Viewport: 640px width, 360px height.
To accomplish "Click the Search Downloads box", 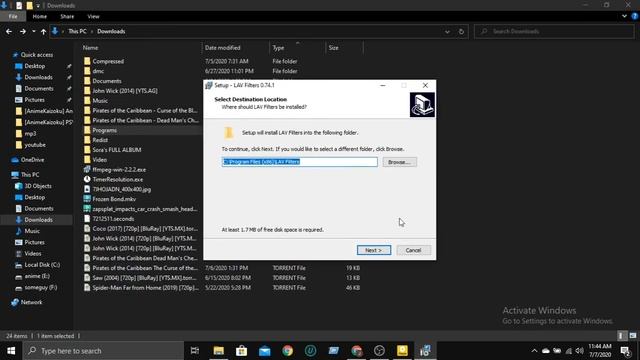I will click(554, 31).
